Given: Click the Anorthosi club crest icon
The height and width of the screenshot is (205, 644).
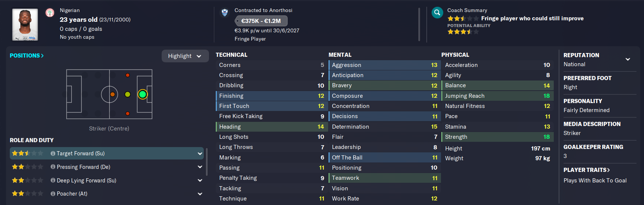Looking at the screenshot, I should click(224, 13).
